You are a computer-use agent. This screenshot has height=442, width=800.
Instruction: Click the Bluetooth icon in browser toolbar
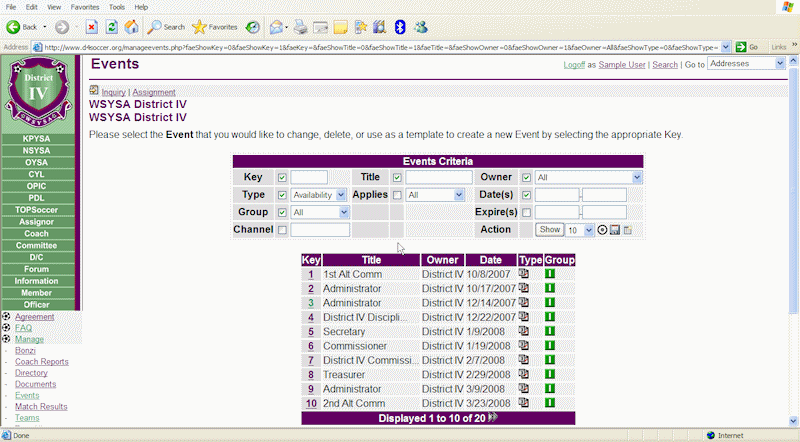(x=399, y=27)
